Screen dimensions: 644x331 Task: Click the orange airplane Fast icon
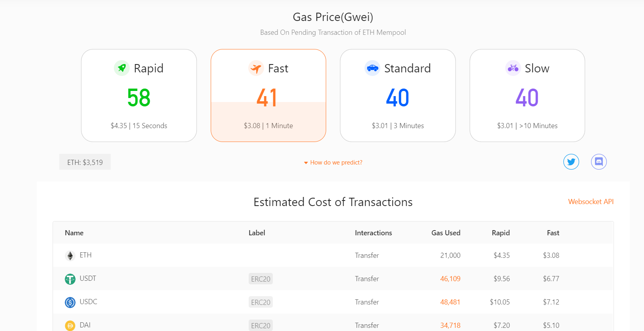(256, 68)
